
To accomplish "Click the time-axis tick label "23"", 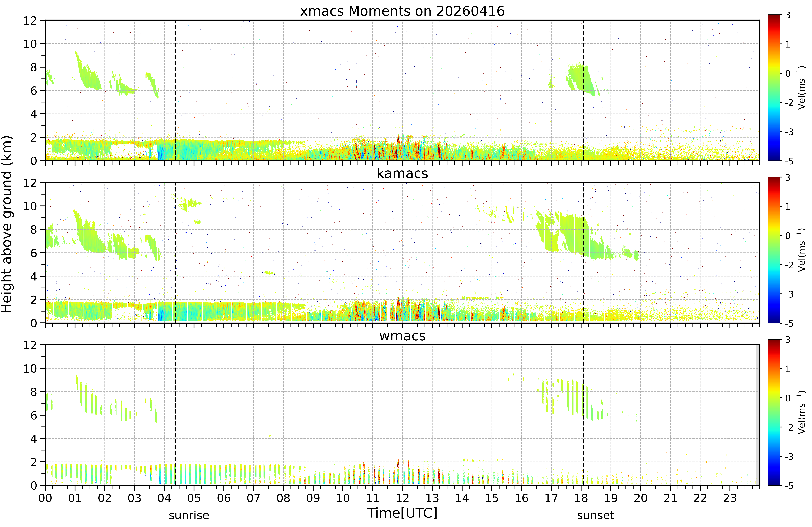I will click(730, 498).
